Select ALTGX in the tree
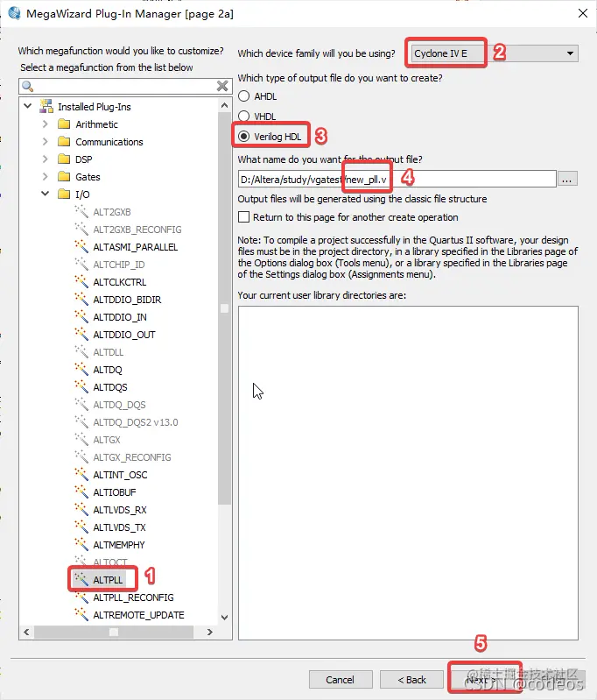This screenshot has width=597, height=700. click(x=107, y=440)
